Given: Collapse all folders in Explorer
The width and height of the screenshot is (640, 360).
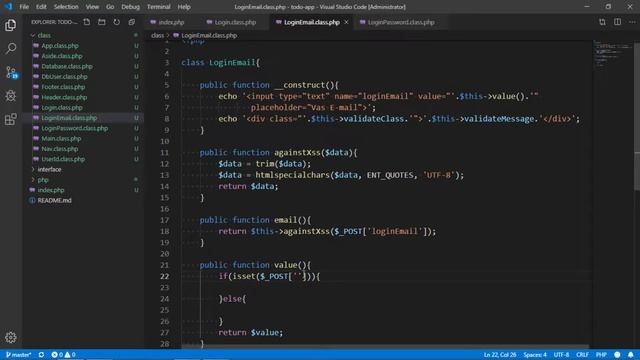Looking at the screenshot, I should 131,22.
